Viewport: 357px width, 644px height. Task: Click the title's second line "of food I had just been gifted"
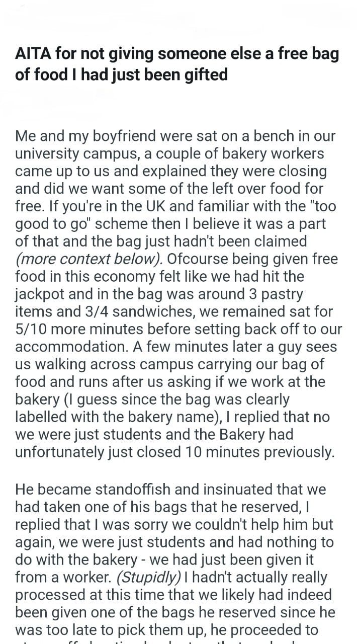coord(122,74)
